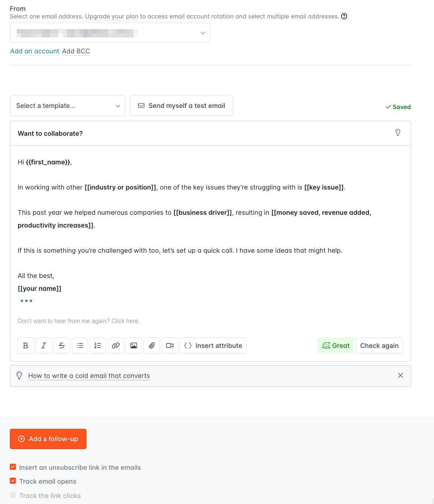This screenshot has height=504, width=434.
Task: Click the Add a follow-up button
Action: (48, 439)
